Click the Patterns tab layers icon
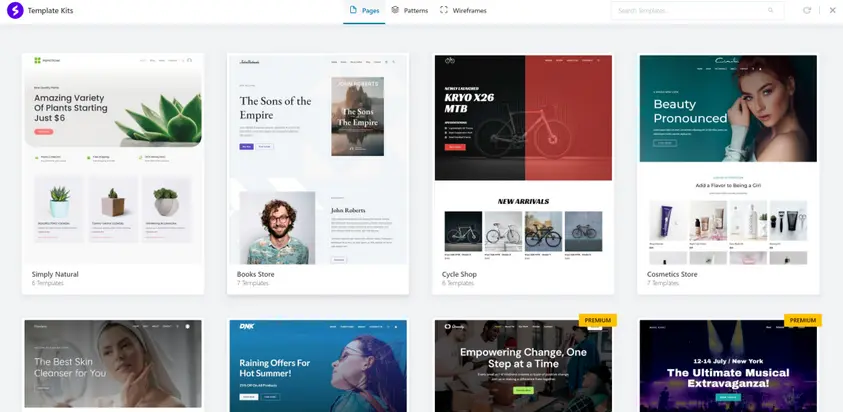843x412 pixels. (x=395, y=10)
